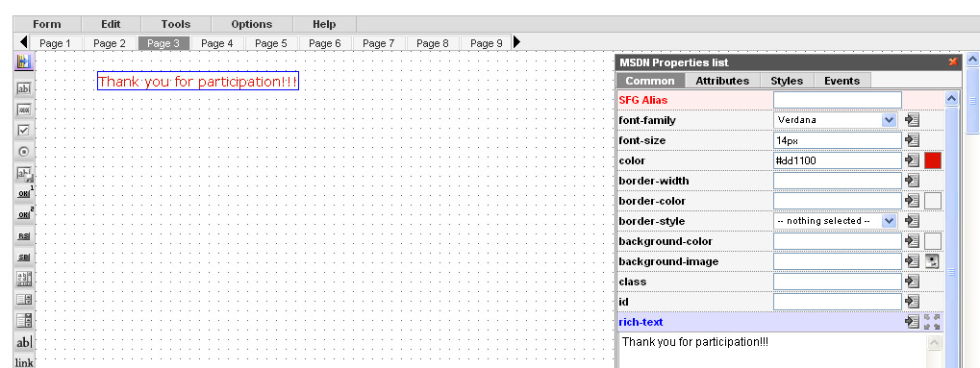Open the Options menu
980x368 pixels.
click(x=251, y=24)
